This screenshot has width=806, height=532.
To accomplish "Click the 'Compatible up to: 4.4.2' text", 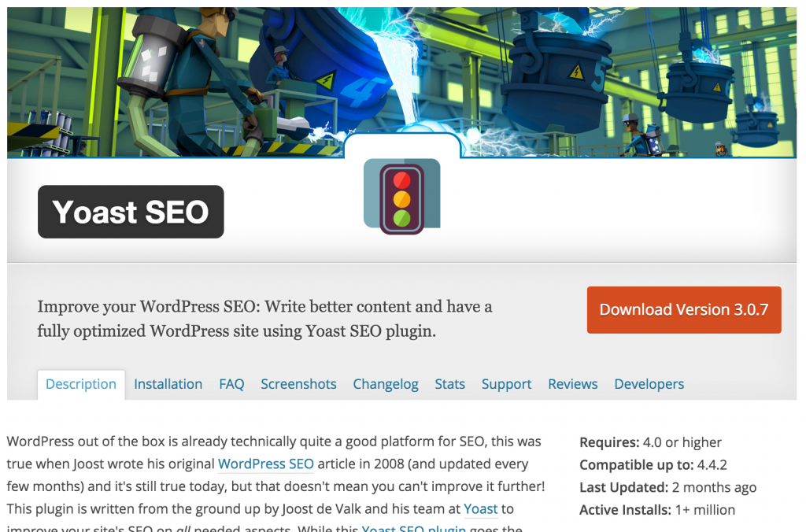I will click(x=653, y=464).
